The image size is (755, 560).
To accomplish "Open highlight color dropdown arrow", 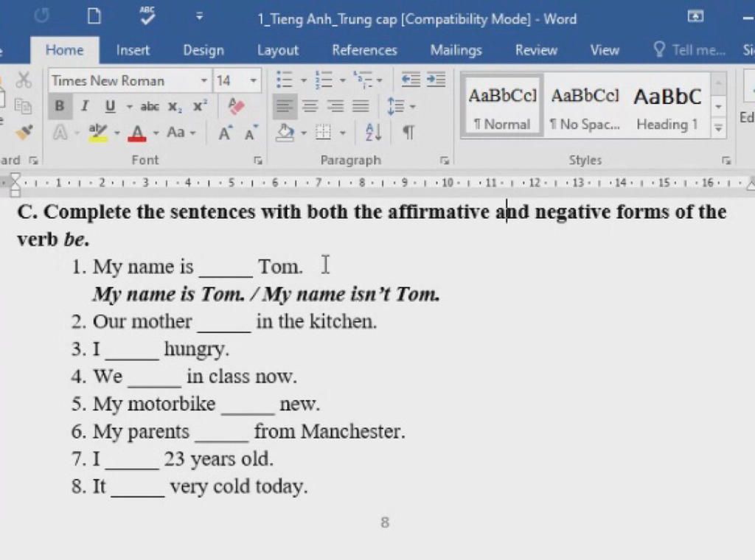I will click(116, 133).
